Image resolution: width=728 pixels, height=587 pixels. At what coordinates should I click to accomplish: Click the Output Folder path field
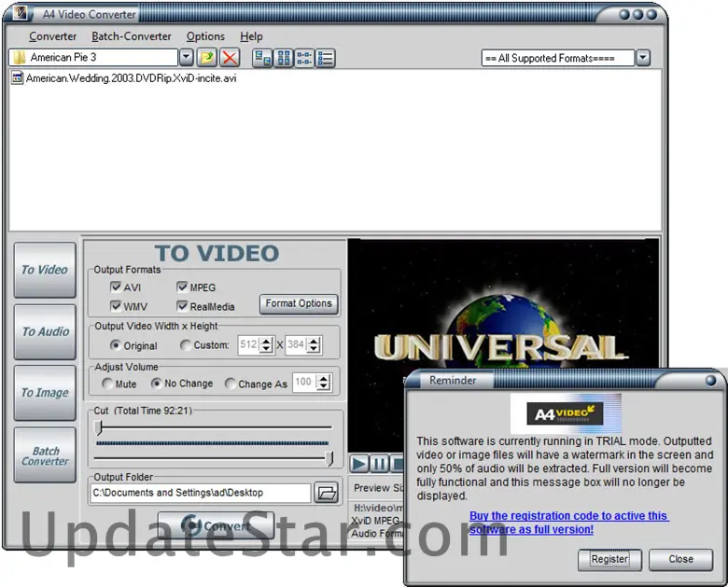201,493
